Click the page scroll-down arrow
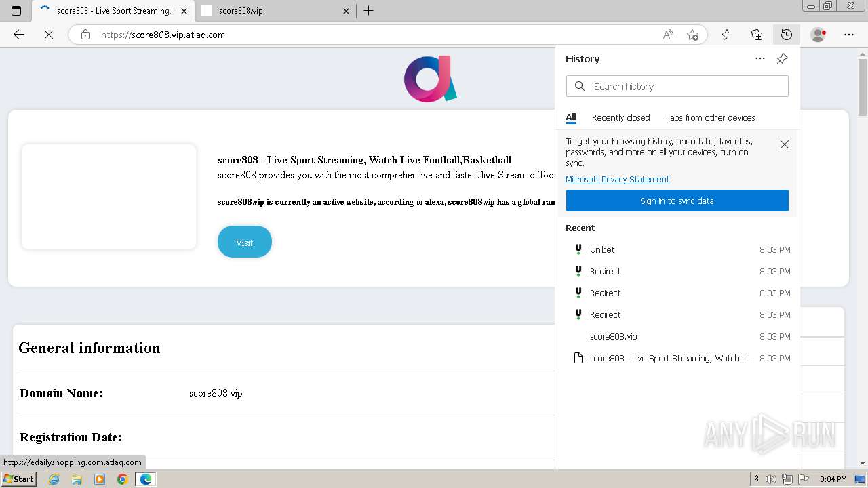868x488 pixels. (x=862, y=463)
